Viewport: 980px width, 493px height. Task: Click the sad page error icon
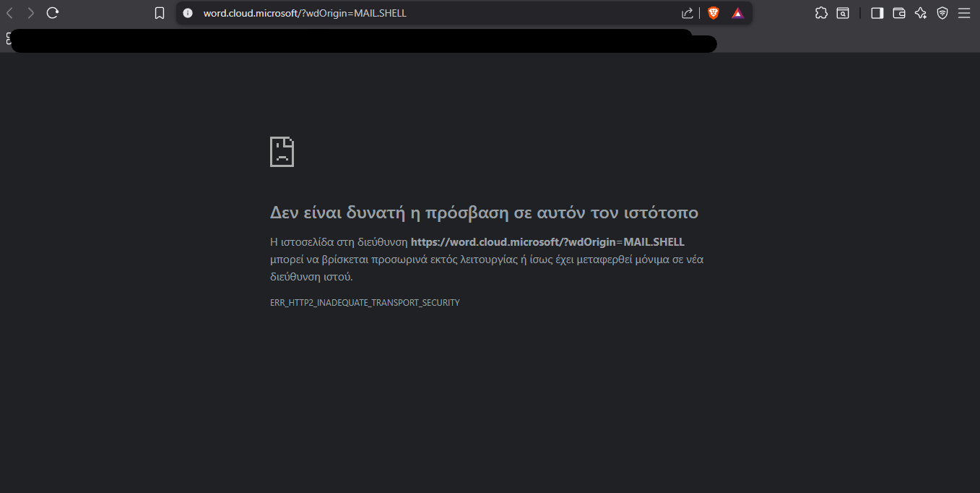click(x=282, y=152)
